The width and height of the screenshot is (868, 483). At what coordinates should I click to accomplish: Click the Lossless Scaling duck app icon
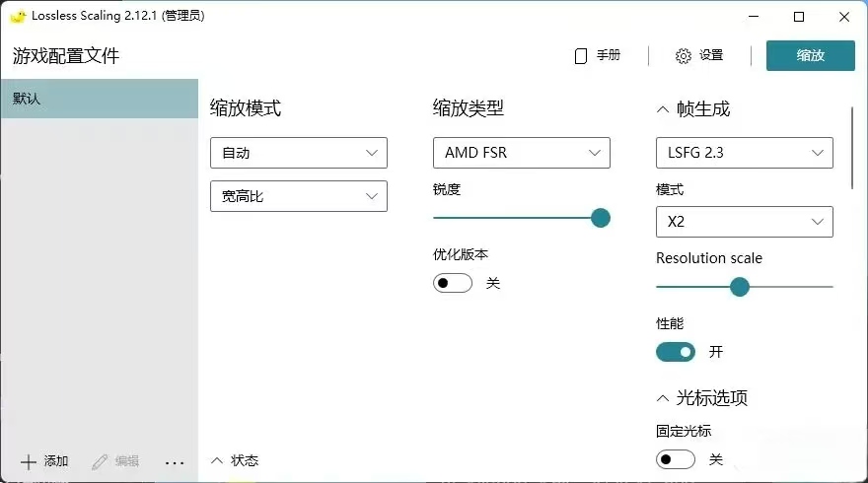(x=19, y=16)
